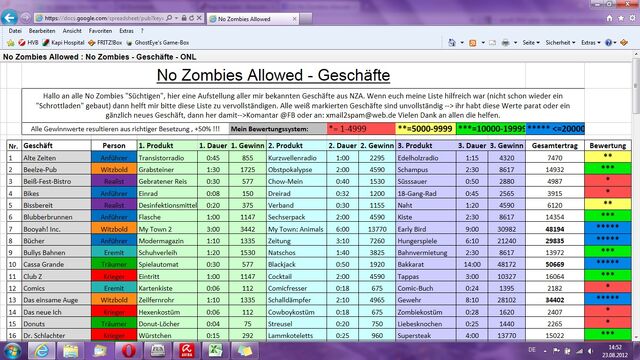
Task: Open the browser tools gear icon
Action: click(632, 18)
